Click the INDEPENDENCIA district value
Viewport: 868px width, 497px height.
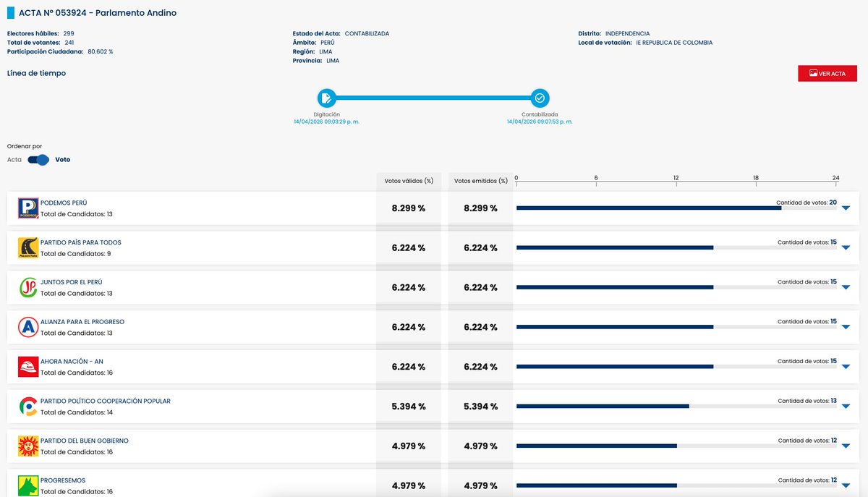point(627,34)
